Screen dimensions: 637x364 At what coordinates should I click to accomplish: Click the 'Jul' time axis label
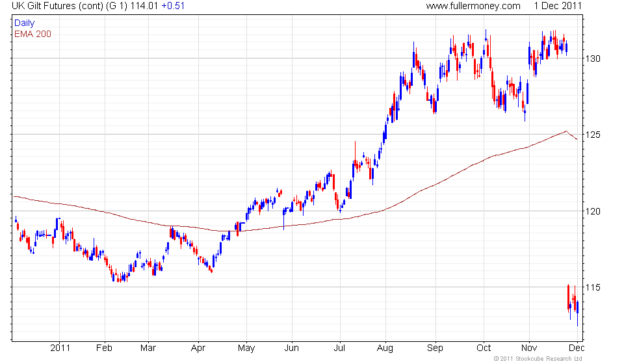339,348
